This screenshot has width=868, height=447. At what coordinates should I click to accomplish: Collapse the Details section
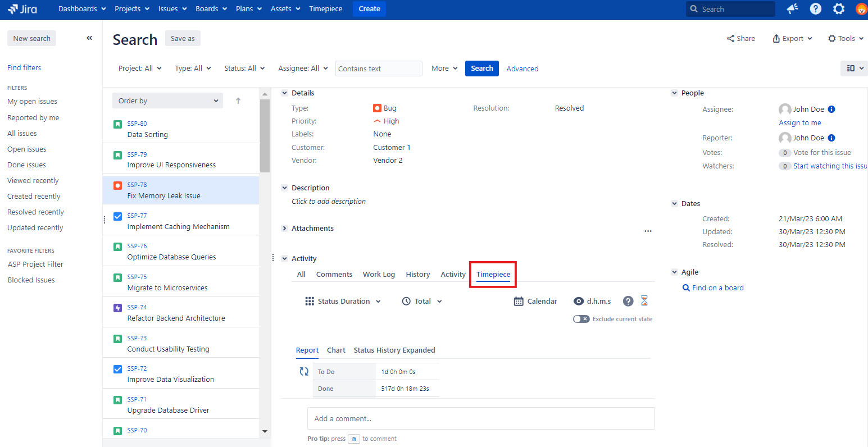tap(285, 93)
